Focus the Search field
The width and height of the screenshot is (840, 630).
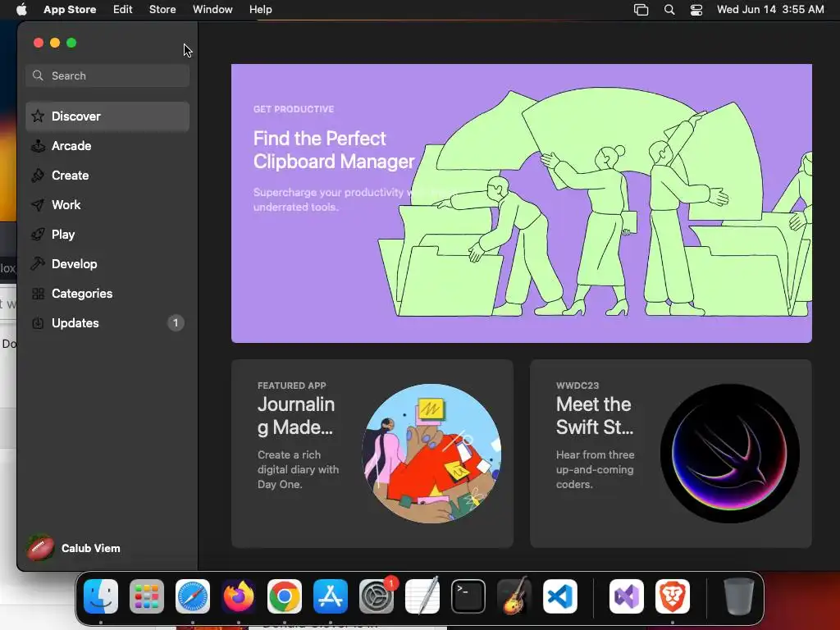pyautogui.click(x=107, y=75)
